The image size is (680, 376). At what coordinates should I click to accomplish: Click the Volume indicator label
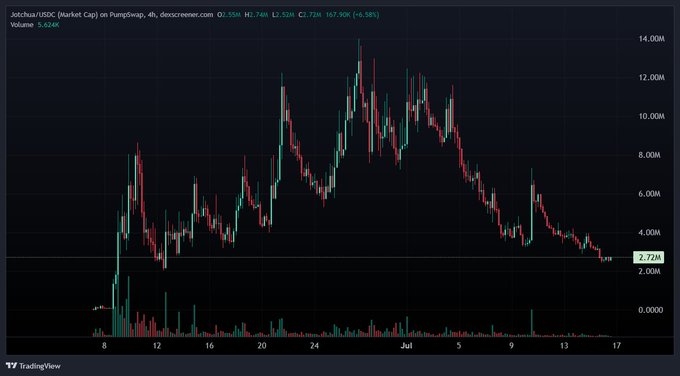pyautogui.click(x=22, y=25)
